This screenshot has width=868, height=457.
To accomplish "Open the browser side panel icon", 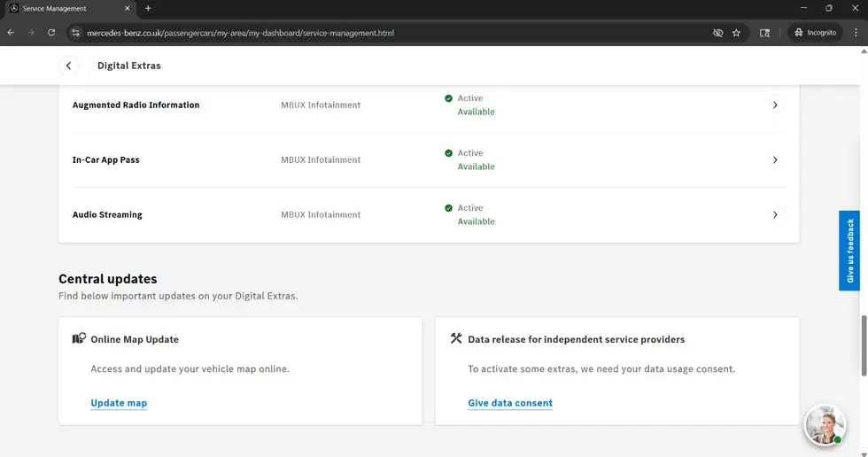I will [764, 33].
